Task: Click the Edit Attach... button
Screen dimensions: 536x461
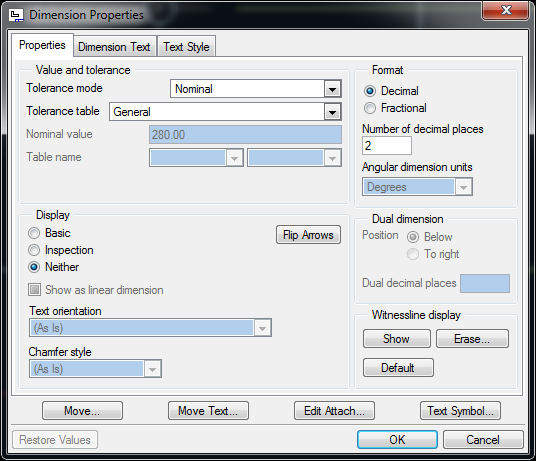Action: click(x=334, y=411)
